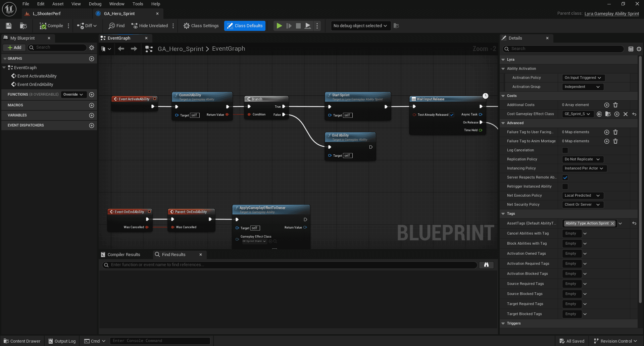Add a new variable with plus icon
This screenshot has height=346, width=644.
coord(92,115)
